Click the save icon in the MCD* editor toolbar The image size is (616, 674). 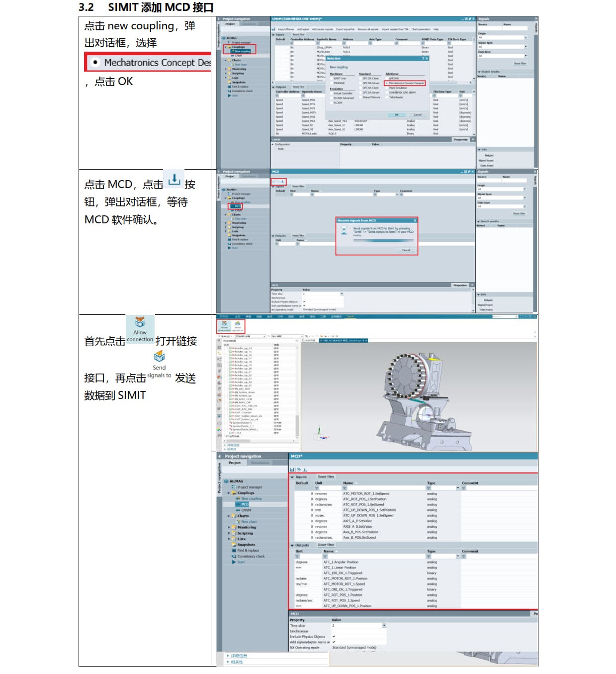click(x=292, y=470)
